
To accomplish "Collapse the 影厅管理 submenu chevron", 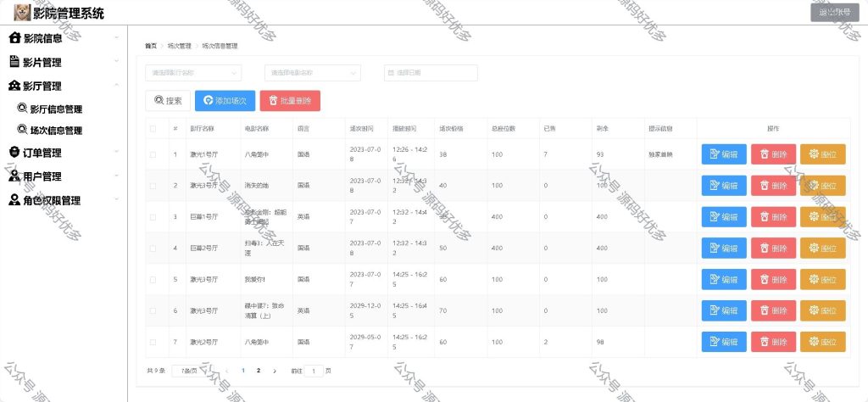I will point(116,86).
